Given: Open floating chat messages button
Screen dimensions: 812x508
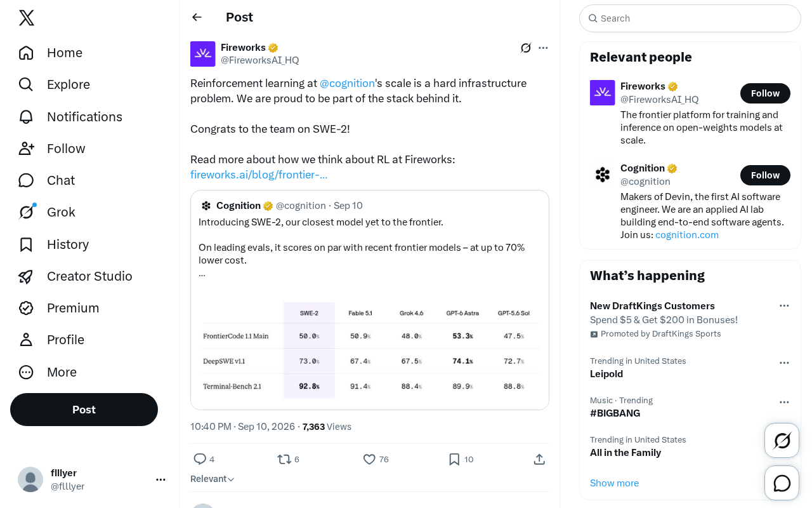Looking at the screenshot, I should (x=782, y=483).
